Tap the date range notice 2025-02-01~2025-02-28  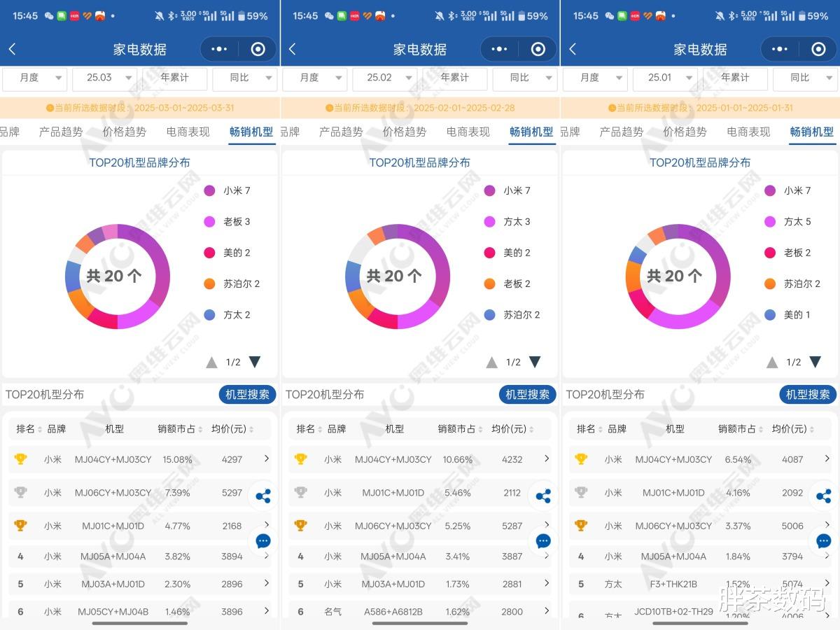click(x=420, y=108)
